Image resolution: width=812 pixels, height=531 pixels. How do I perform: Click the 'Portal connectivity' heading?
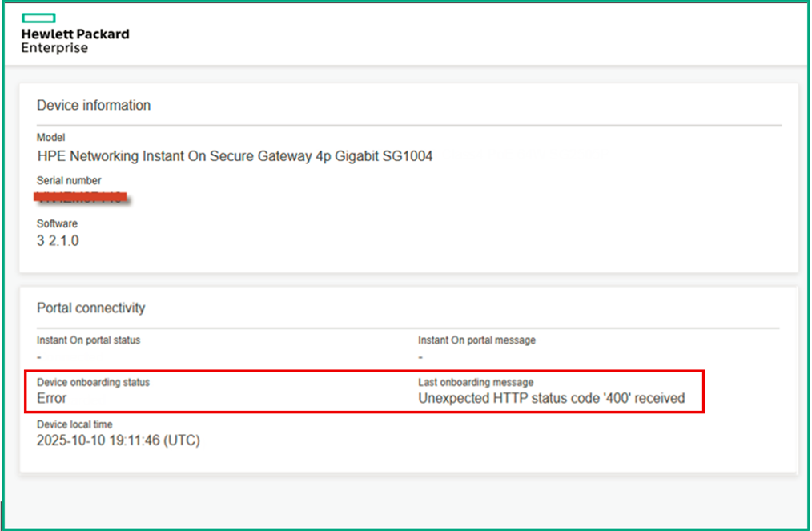(x=91, y=308)
